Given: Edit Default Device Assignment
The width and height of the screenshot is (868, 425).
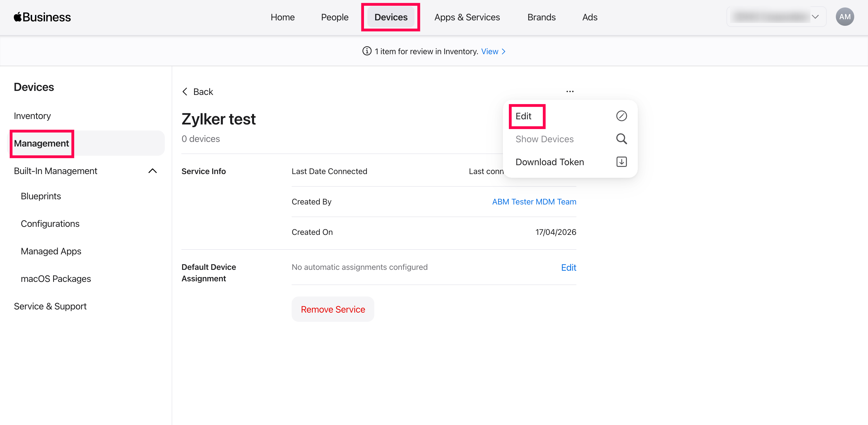Looking at the screenshot, I should [568, 267].
